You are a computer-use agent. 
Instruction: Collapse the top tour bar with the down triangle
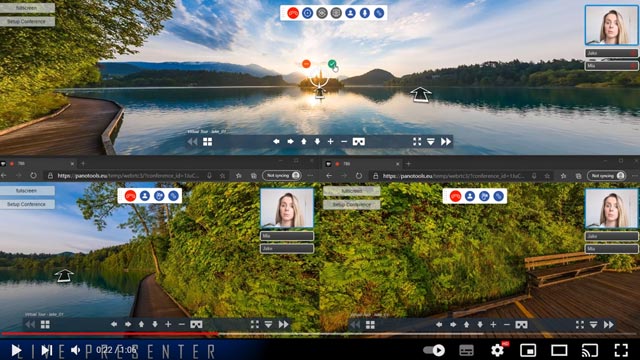(431, 142)
